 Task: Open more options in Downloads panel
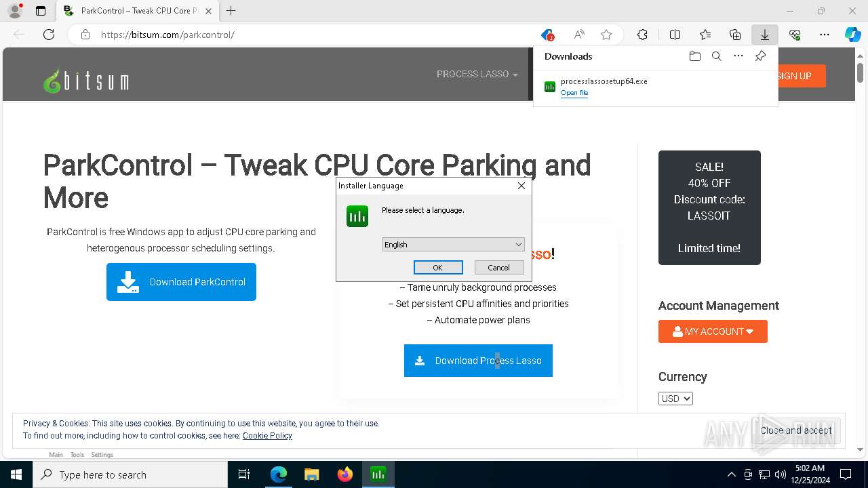click(738, 56)
